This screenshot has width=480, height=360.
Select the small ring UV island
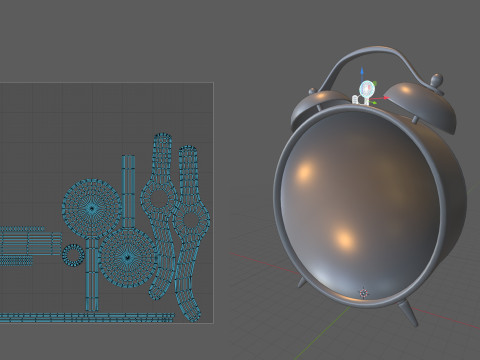tap(73, 255)
